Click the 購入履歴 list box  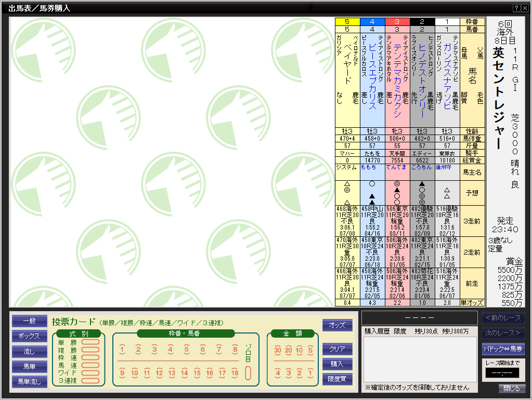pyautogui.click(x=420, y=359)
